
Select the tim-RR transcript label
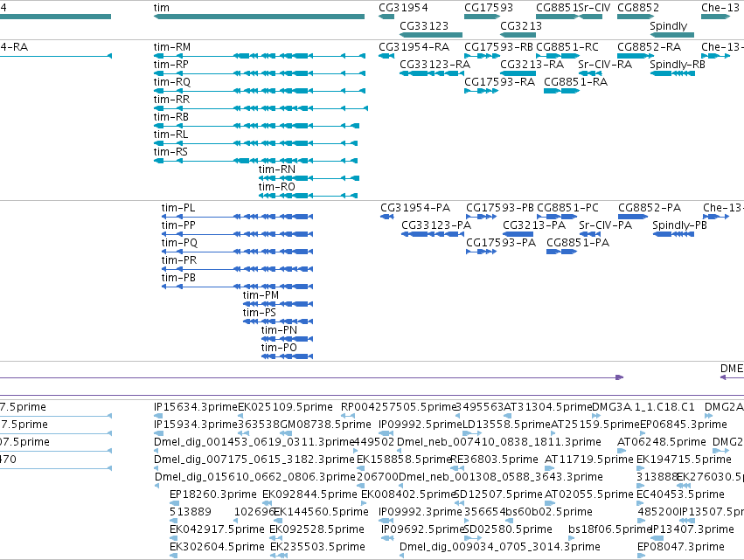171,100
